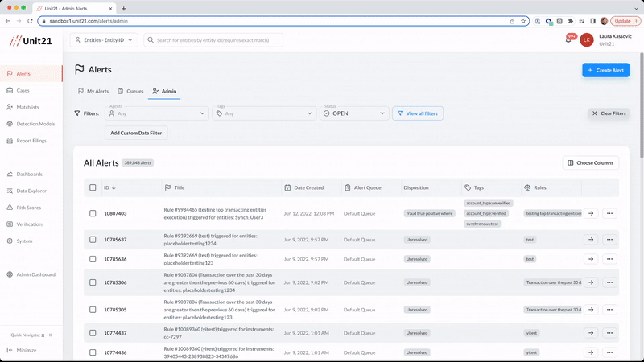Select the Admin tab

pos(164,91)
